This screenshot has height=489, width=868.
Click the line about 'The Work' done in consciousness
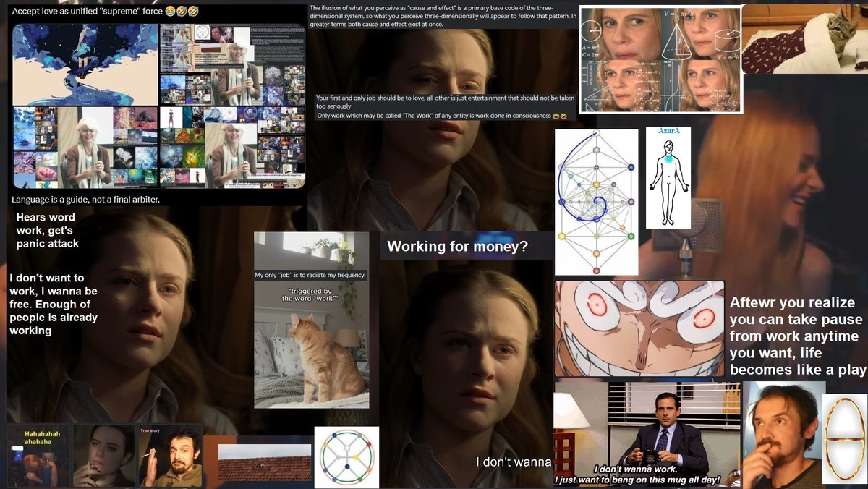pyautogui.click(x=441, y=116)
